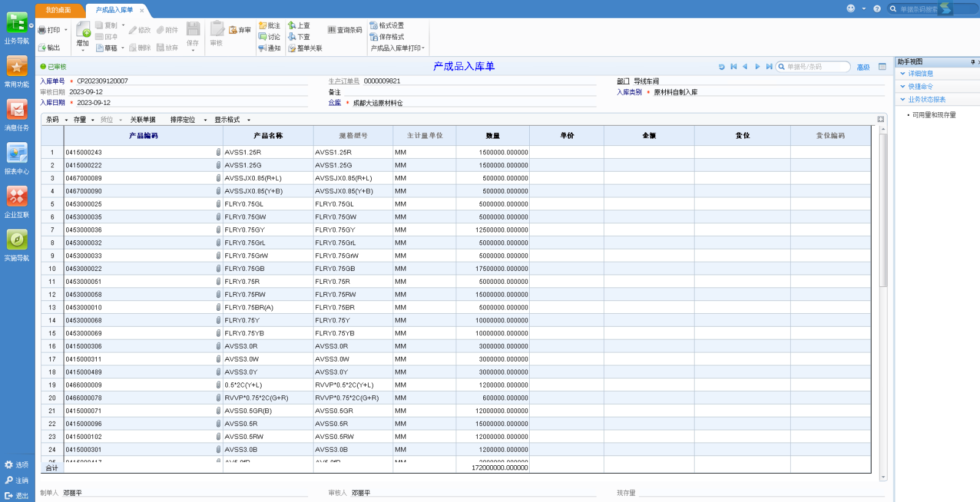Open the 草稿 dropdown arrow

point(123,48)
